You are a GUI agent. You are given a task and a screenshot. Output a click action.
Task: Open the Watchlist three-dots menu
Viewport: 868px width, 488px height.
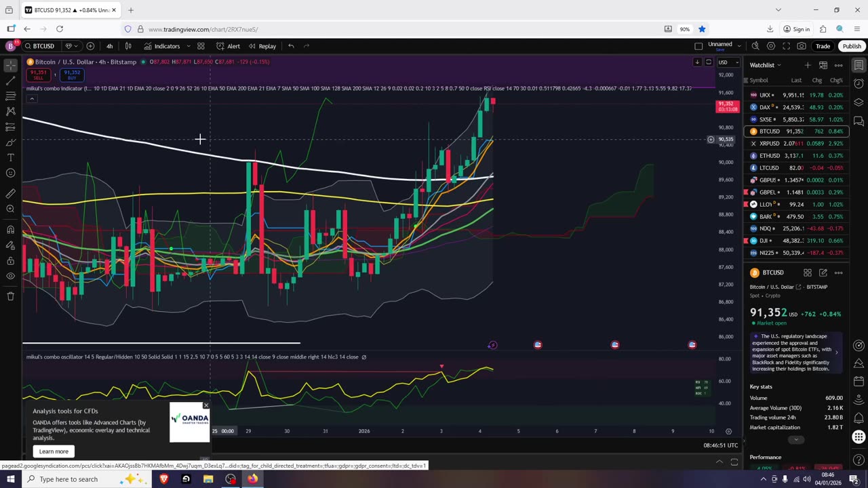[x=839, y=65]
